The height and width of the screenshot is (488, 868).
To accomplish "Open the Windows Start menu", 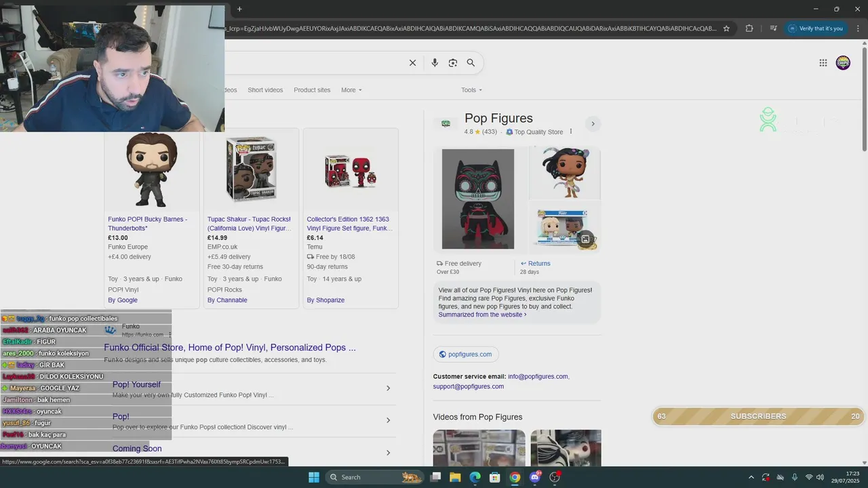I will click(314, 477).
